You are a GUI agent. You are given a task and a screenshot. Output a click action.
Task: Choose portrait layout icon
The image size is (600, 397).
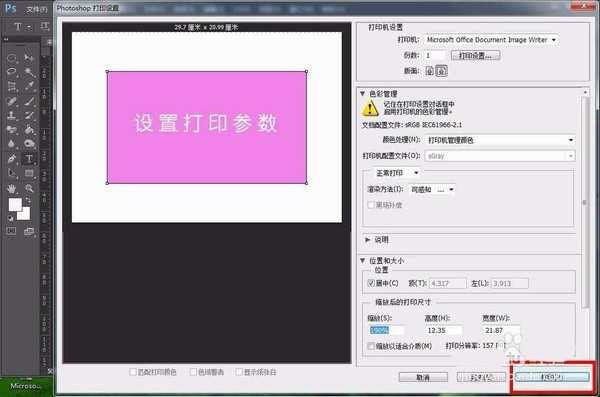[430, 71]
